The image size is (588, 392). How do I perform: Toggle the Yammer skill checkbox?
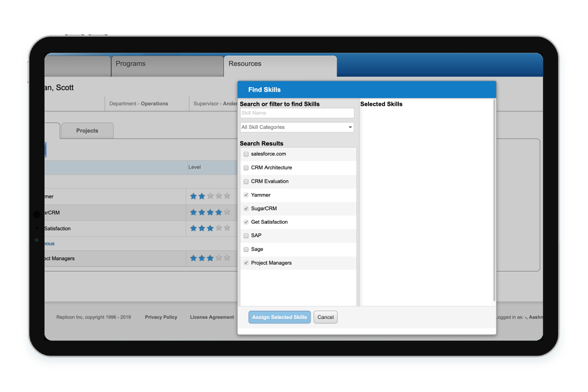[246, 195]
